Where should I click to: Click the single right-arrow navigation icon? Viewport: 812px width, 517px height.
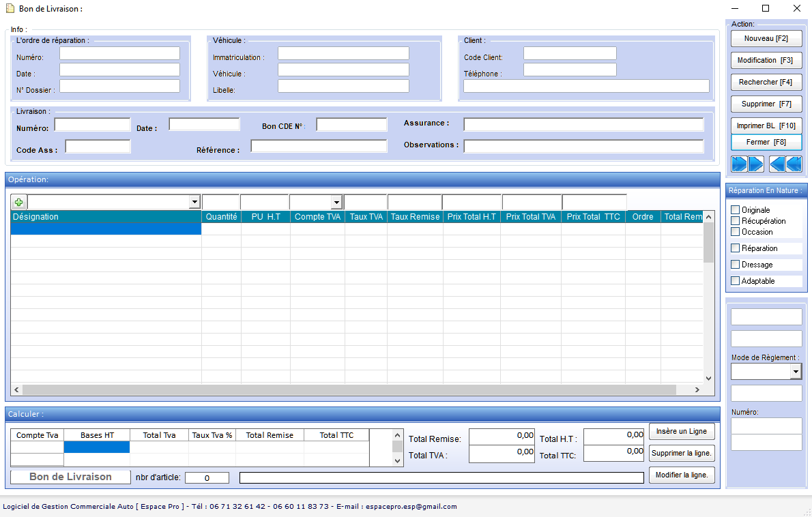756,164
